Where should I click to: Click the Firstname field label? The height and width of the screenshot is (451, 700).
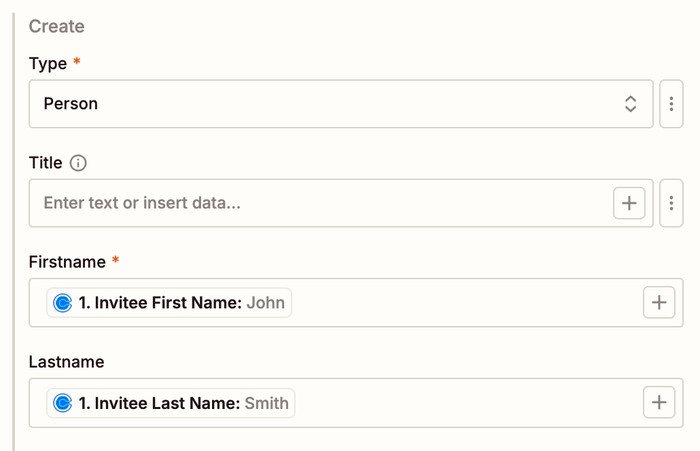[67, 262]
